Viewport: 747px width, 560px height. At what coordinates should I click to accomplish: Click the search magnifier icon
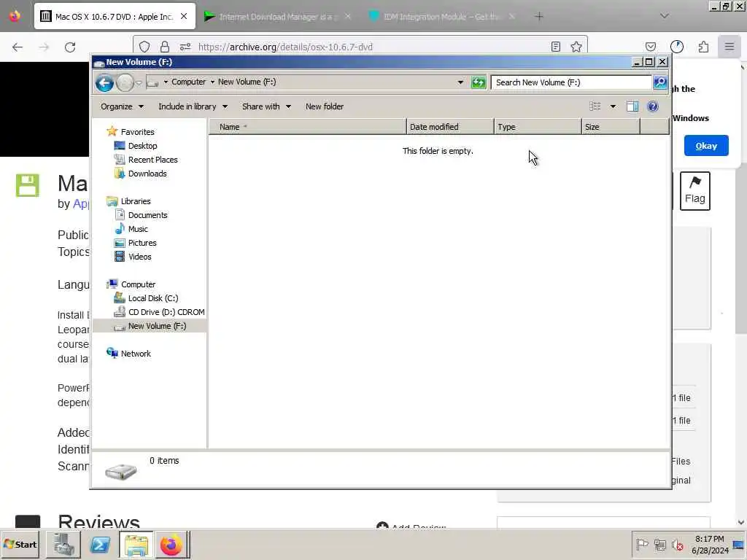tap(660, 82)
